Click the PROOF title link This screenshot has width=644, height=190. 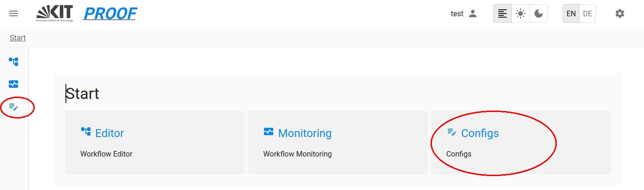tap(110, 13)
